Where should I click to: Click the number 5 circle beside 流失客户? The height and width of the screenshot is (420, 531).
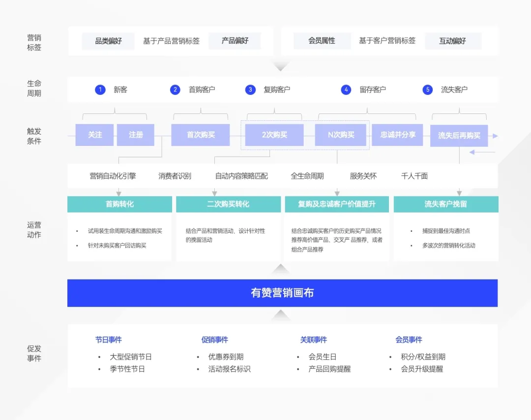tap(428, 90)
